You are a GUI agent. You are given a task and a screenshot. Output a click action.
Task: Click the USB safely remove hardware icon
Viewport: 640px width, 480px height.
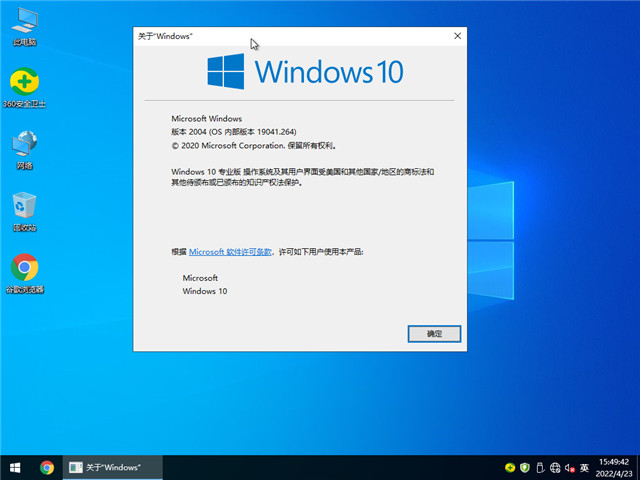point(540,467)
